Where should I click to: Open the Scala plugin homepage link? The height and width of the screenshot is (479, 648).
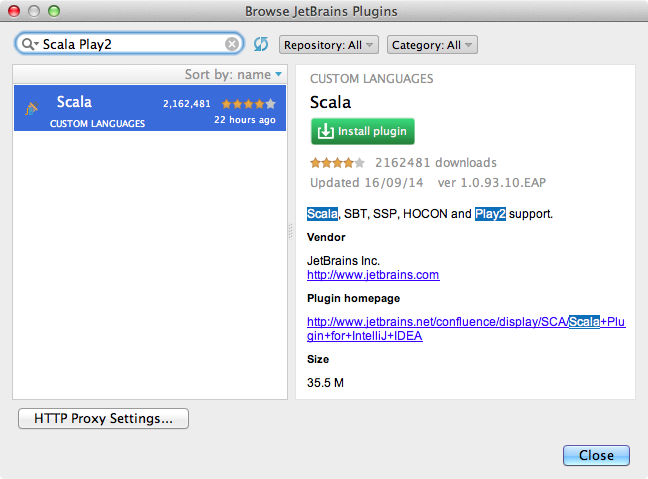point(466,329)
